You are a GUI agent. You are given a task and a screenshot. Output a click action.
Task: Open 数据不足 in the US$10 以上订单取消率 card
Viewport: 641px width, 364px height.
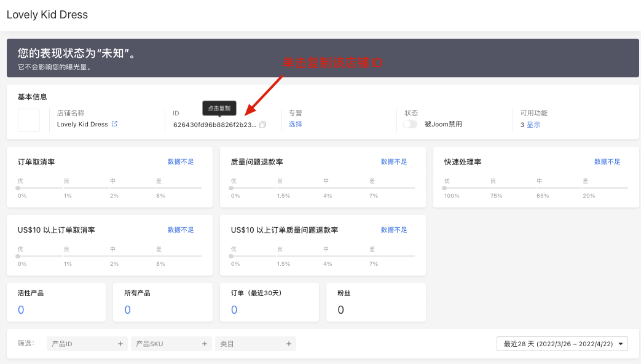(x=181, y=230)
